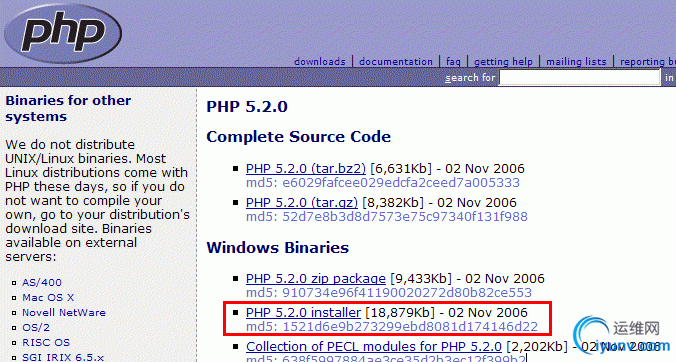
Task: Download PHP 5.2.0 (tar.gz) source
Action: pyautogui.click(x=302, y=203)
